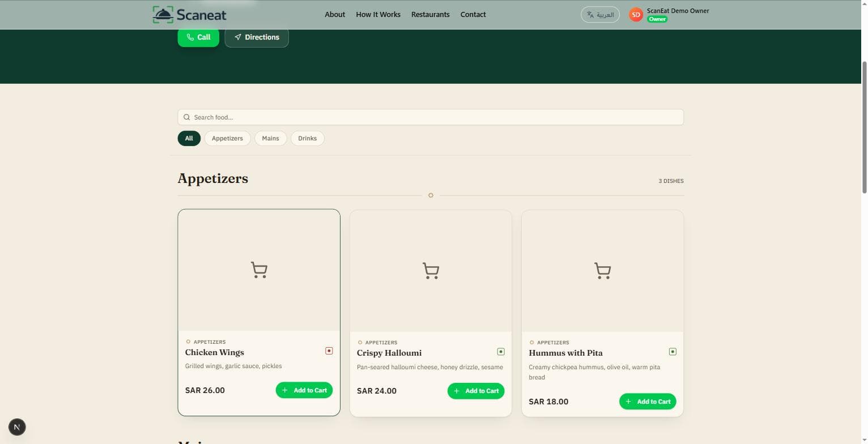Screen dimensions: 868x444
Task: Click the green veg indicator on Crispy Halloumi
Action: click(x=501, y=352)
